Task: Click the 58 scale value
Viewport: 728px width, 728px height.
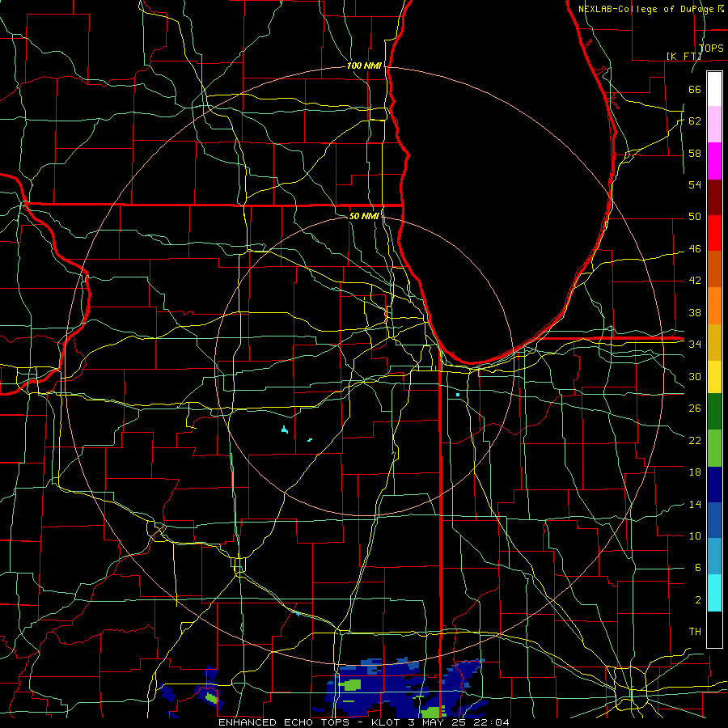Action: [x=695, y=153]
